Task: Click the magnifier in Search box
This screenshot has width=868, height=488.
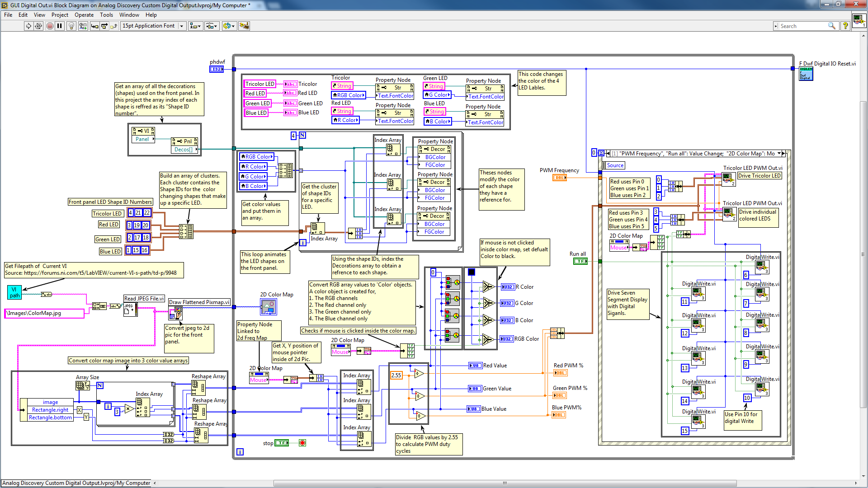Action: pyautogui.click(x=831, y=26)
